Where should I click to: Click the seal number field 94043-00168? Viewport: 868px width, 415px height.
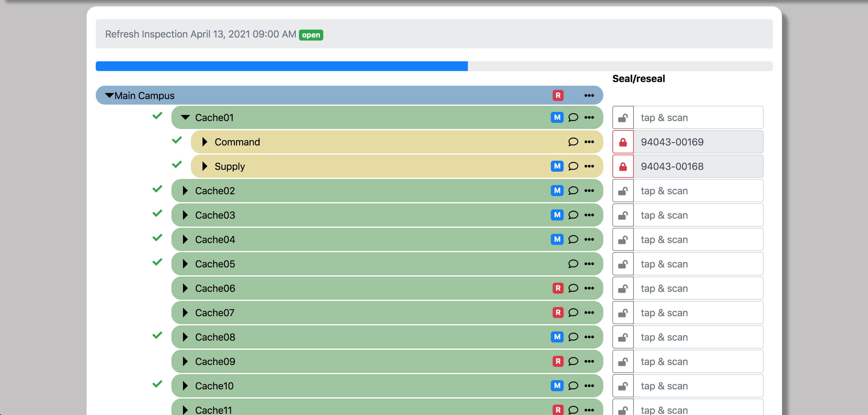point(698,166)
